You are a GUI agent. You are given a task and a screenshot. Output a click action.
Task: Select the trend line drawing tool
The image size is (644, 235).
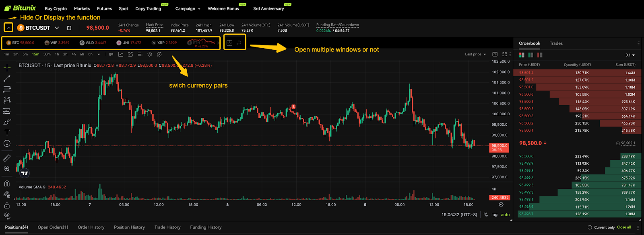(7, 78)
